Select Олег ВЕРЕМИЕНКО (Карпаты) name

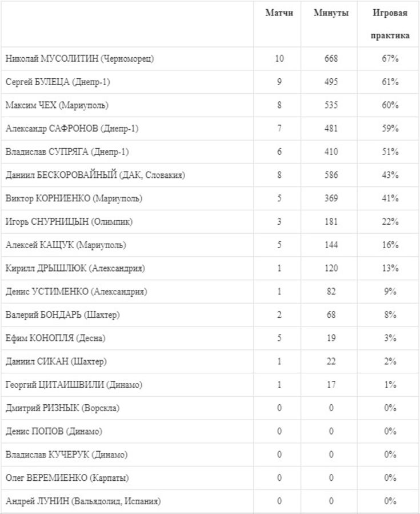[x=67, y=478]
